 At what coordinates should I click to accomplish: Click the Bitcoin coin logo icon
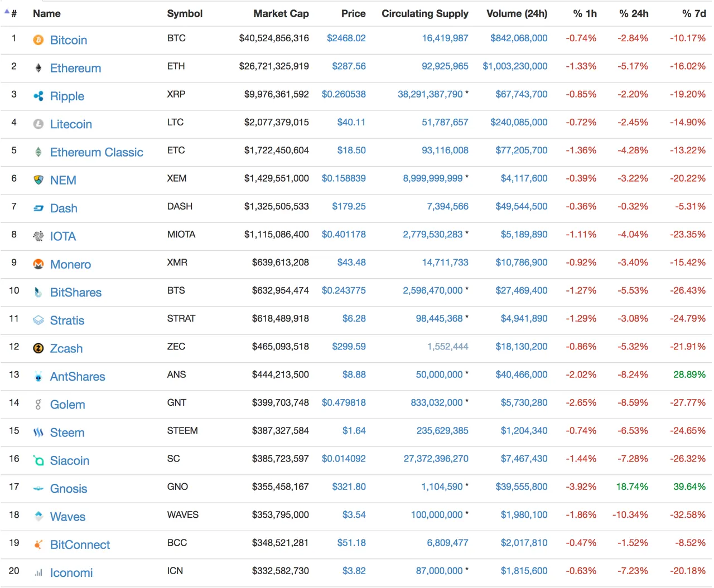(38, 40)
